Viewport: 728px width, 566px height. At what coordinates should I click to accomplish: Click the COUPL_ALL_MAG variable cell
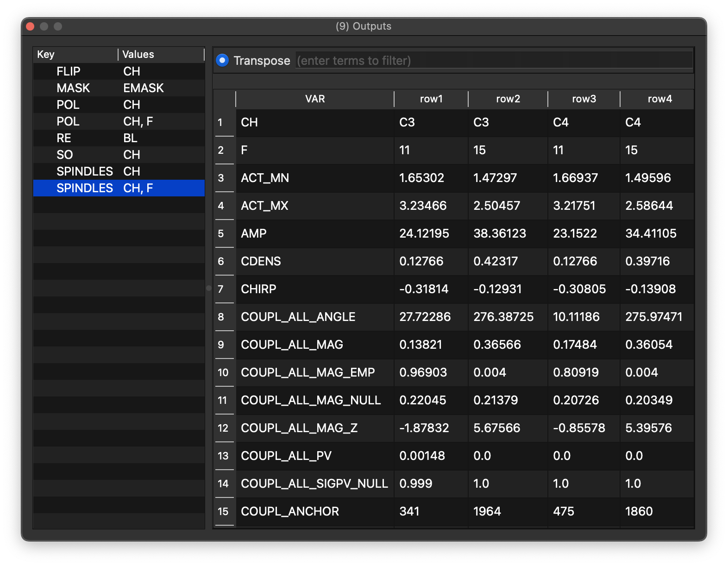pos(315,345)
